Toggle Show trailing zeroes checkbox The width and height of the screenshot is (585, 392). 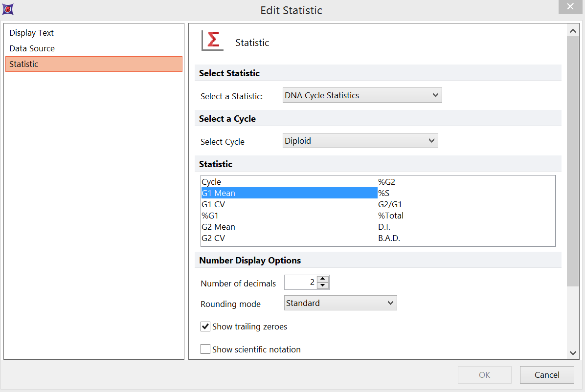pyautogui.click(x=206, y=327)
